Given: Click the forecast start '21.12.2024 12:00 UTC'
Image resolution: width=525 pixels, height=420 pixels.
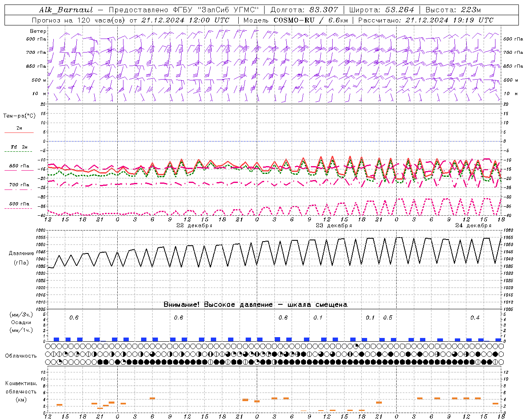Looking at the screenshot, I should pos(185,20).
